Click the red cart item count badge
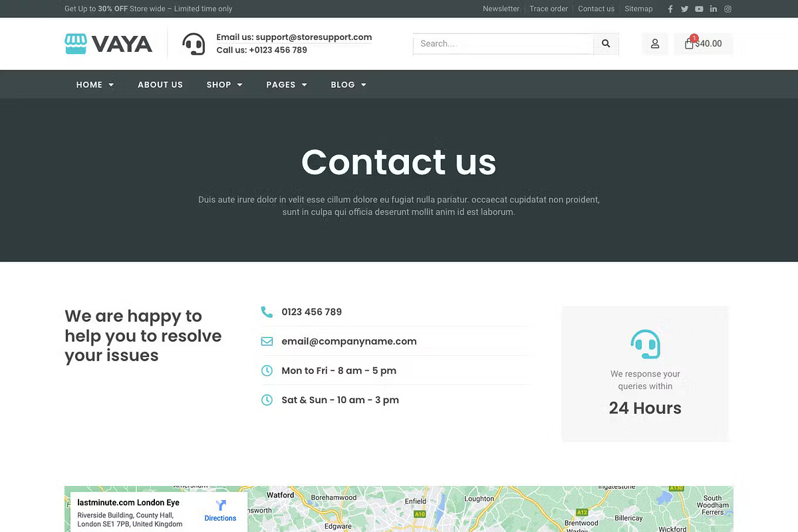The height and width of the screenshot is (532, 798). pos(694,38)
